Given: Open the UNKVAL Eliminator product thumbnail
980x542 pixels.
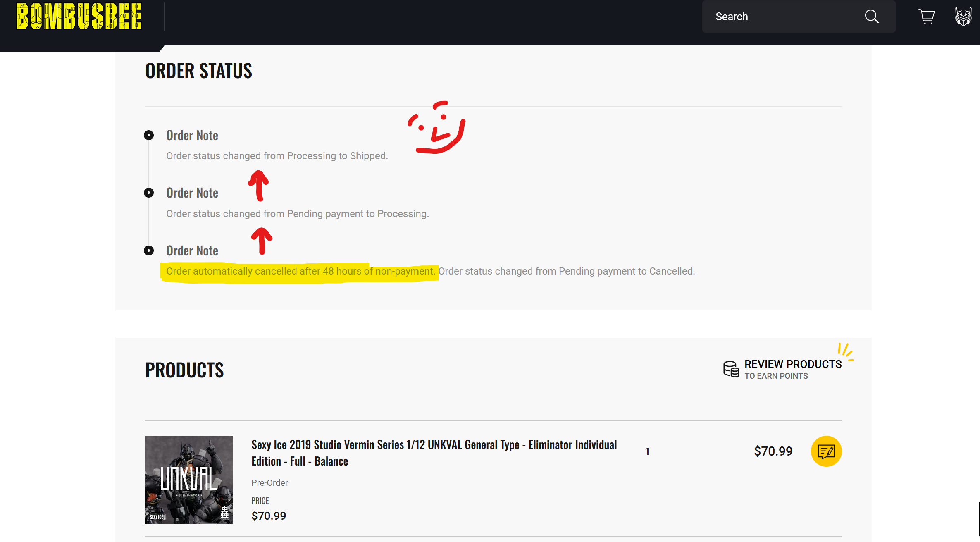Looking at the screenshot, I should pyautogui.click(x=189, y=480).
